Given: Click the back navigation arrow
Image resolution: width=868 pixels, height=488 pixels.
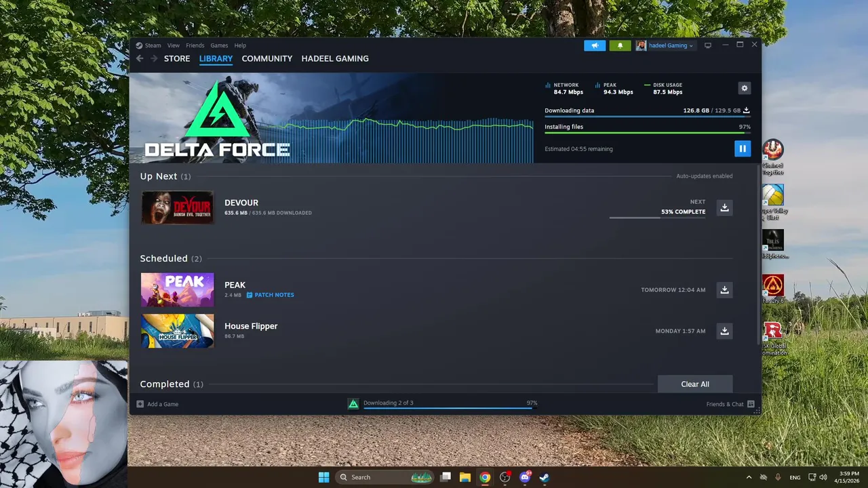Looking at the screenshot, I should (140, 59).
